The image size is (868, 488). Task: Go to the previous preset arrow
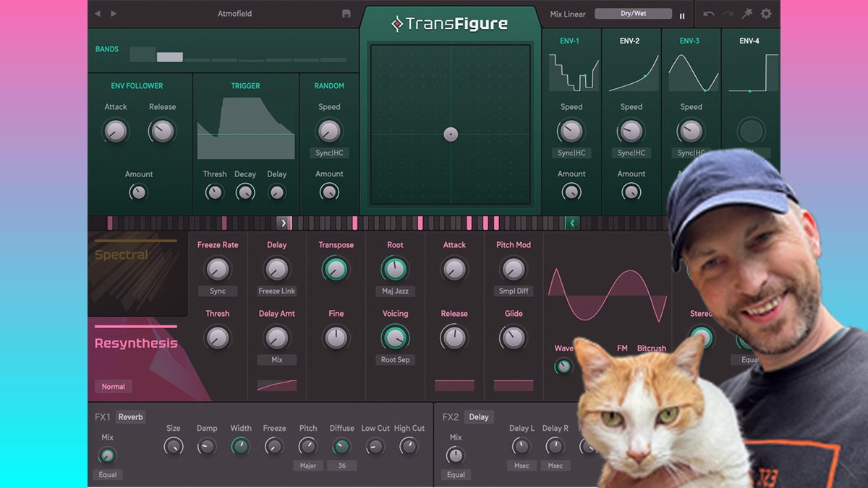(x=98, y=14)
